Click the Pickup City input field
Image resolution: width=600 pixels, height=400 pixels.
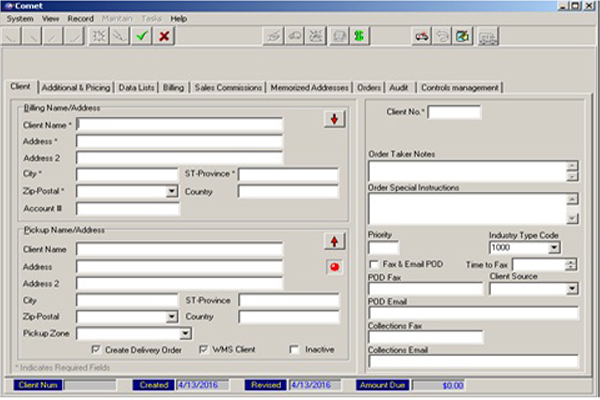tap(127, 300)
